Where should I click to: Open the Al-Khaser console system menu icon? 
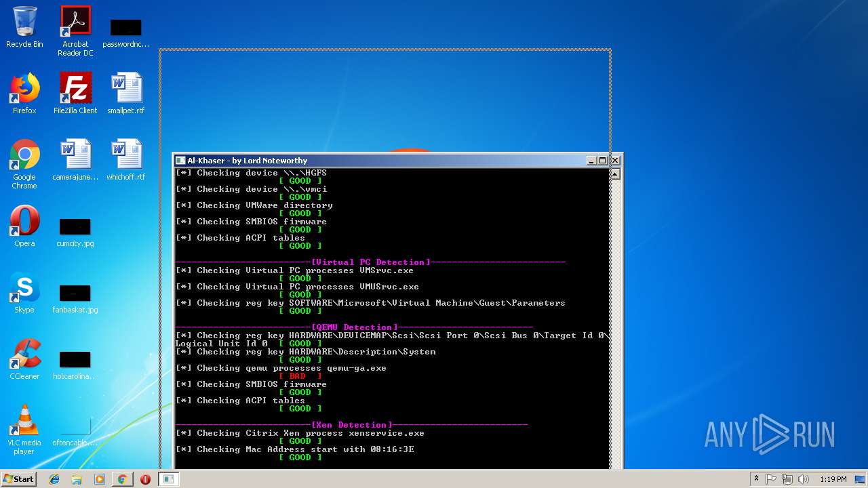click(x=180, y=161)
